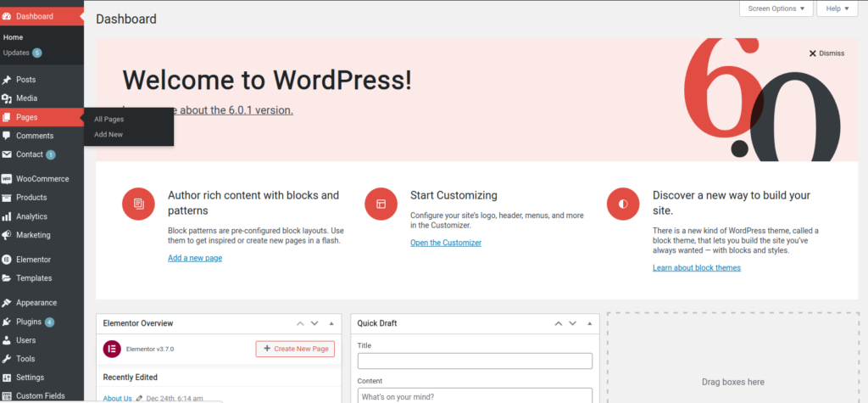Select the Plugins plug icon
Image resolution: width=868 pixels, height=403 pixels.
coord(7,322)
